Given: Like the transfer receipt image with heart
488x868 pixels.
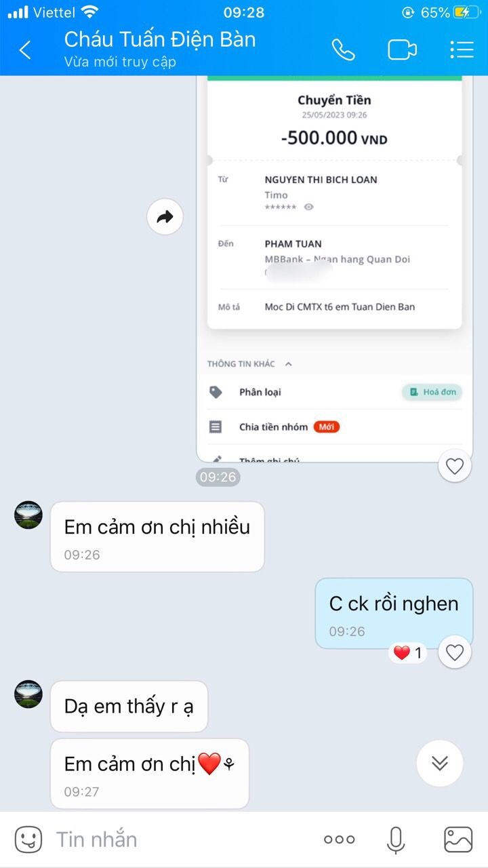Looking at the screenshot, I should [x=454, y=466].
